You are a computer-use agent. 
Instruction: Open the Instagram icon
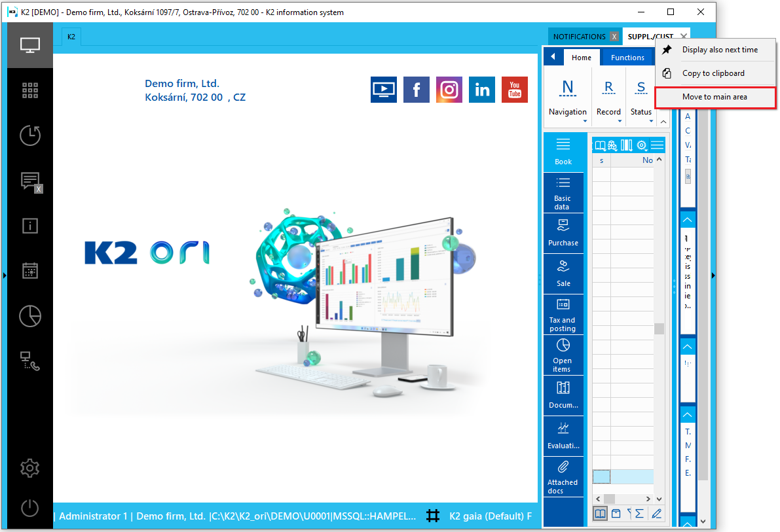point(449,90)
